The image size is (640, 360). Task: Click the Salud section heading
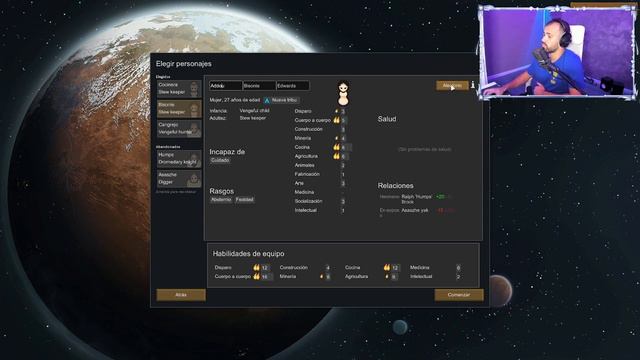(387, 119)
